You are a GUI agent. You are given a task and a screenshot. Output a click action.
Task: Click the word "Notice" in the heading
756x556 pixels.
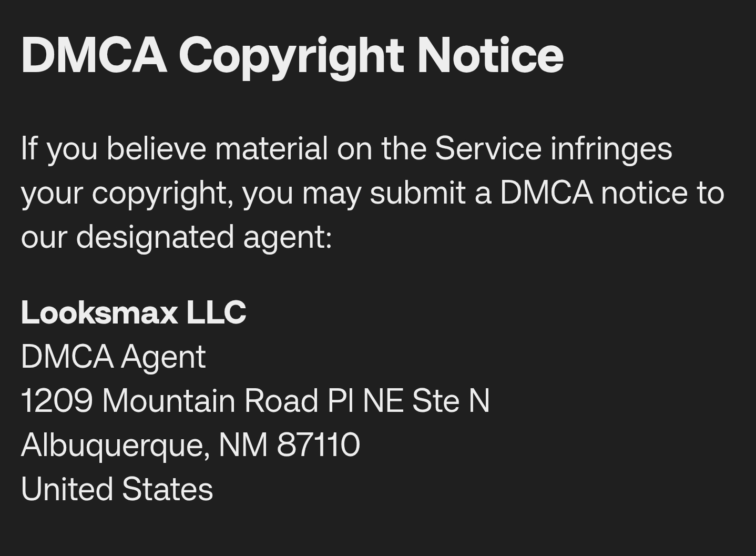click(489, 55)
